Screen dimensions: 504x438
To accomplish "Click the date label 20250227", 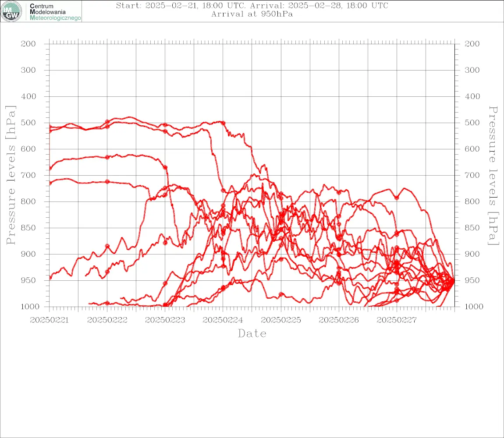I will pos(397,320).
